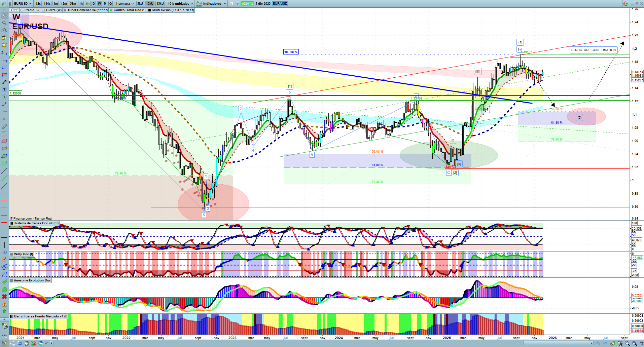
Task: Toggle the Cierre (W) checkbox
Action: point(43,10)
